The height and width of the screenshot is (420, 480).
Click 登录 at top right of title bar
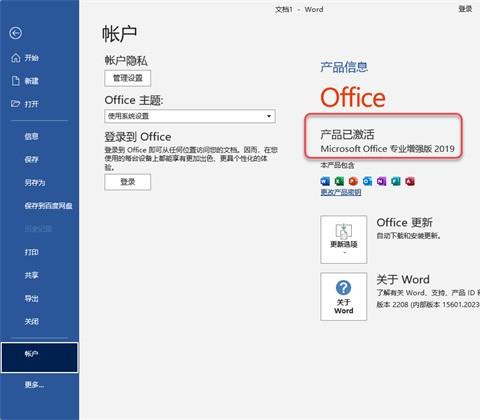[x=465, y=9]
